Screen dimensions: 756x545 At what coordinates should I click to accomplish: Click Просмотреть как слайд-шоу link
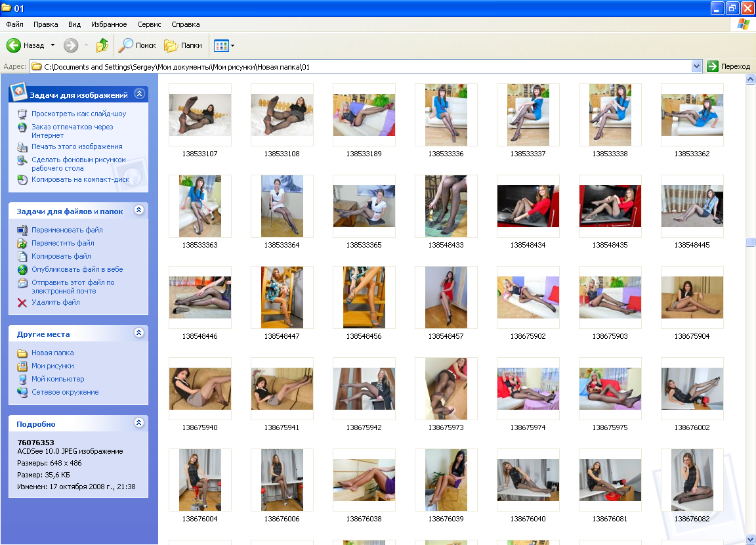pos(79,114)
